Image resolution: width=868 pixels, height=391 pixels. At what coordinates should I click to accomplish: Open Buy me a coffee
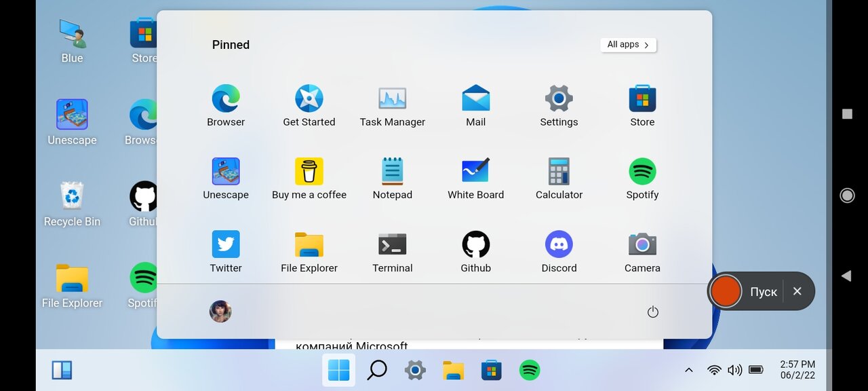click(309, 170)
